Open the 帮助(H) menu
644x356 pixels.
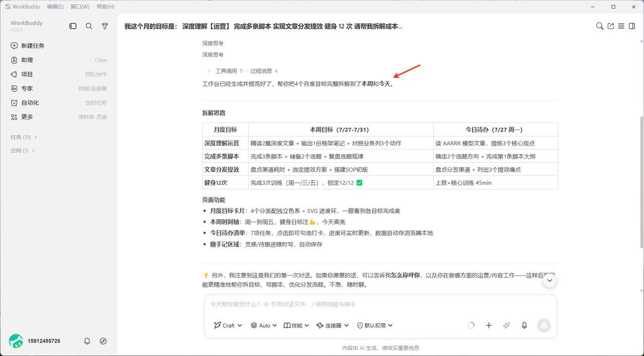pos(105,7)
